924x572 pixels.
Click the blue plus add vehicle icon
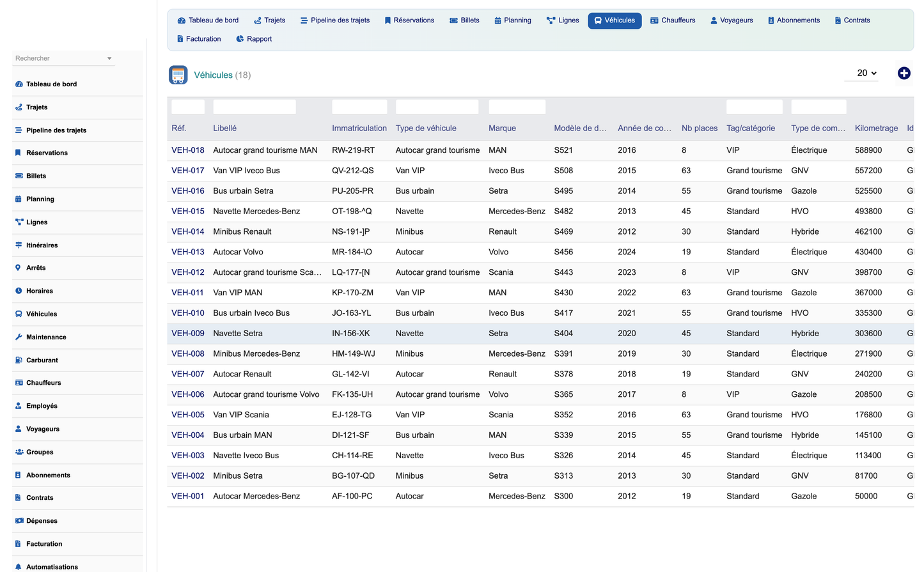tap(904, 73)
